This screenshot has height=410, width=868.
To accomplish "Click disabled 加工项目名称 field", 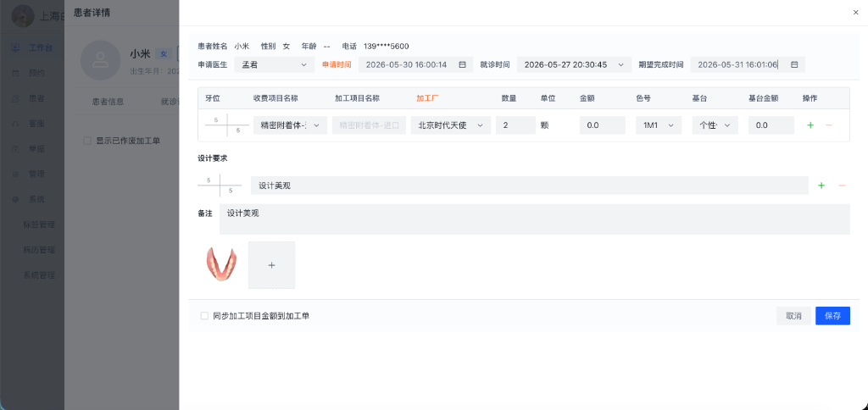I will pyautogui.click(x=369, y=125).
